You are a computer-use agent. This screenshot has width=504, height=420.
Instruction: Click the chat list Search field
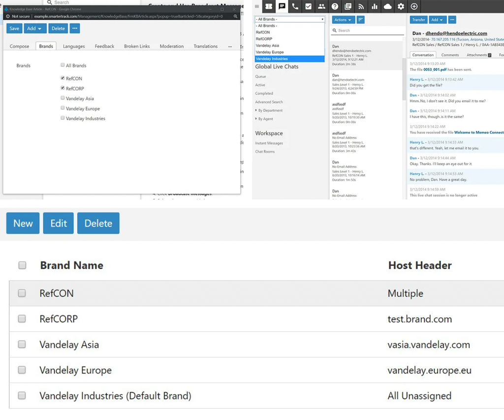[368, 31]
